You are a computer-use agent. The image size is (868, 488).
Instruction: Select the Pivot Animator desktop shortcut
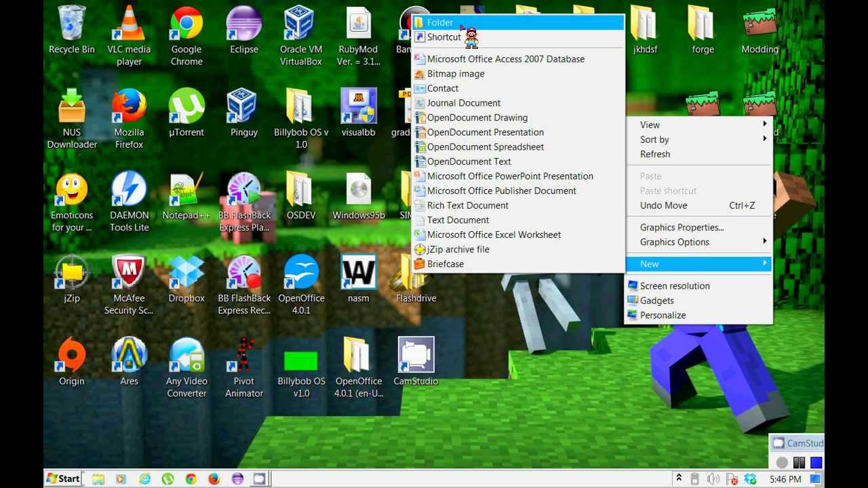point(244,368)
